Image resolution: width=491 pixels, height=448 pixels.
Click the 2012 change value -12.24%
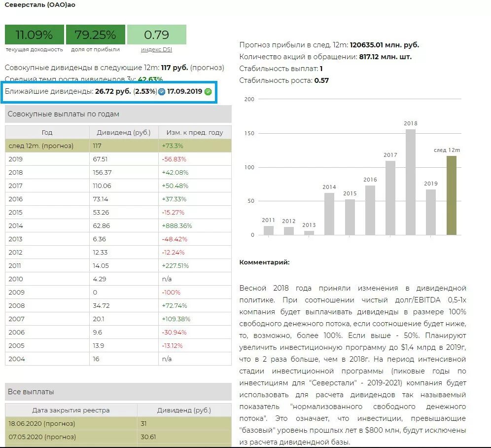click(x=173, y=253)
